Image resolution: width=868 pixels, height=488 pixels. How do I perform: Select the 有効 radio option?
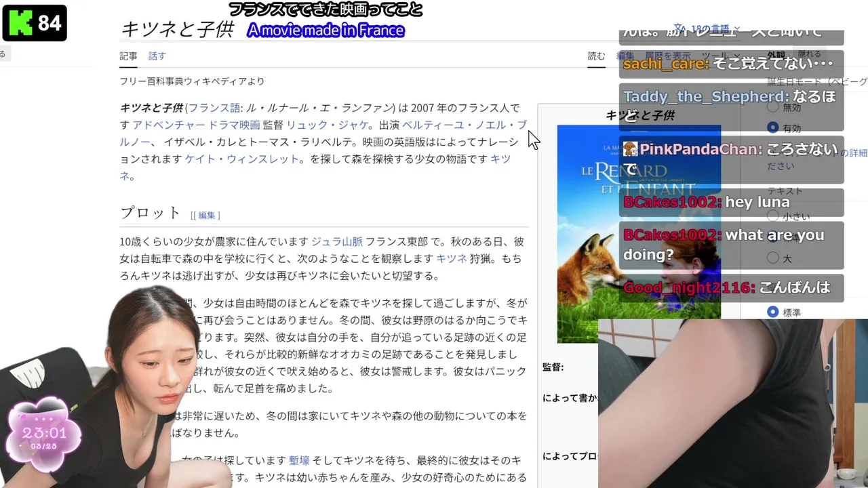[773, 127]
